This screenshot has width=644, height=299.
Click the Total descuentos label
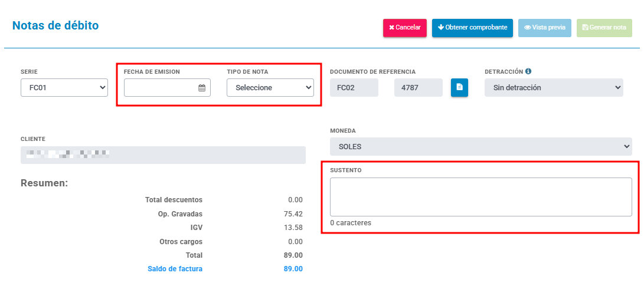click(174, 200)
